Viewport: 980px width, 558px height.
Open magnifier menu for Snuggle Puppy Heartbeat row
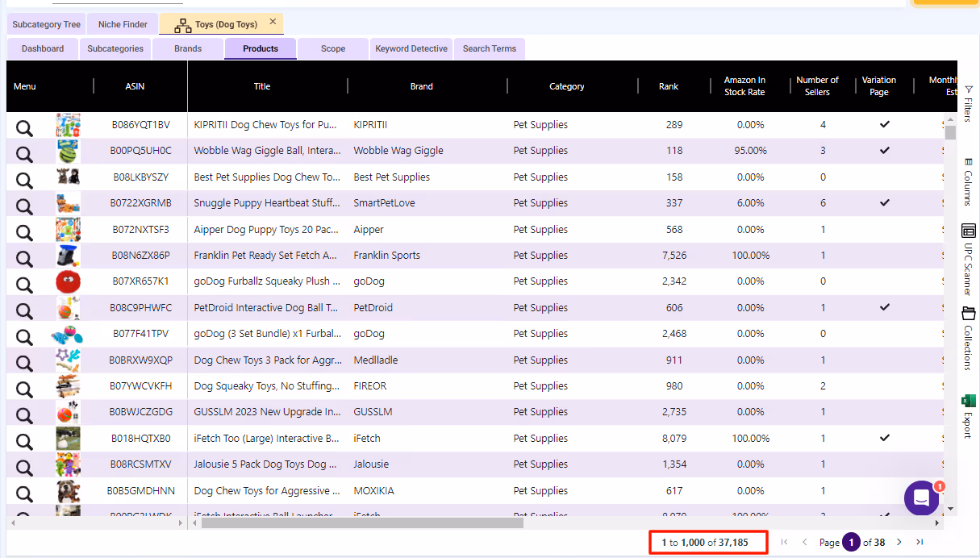24,206
